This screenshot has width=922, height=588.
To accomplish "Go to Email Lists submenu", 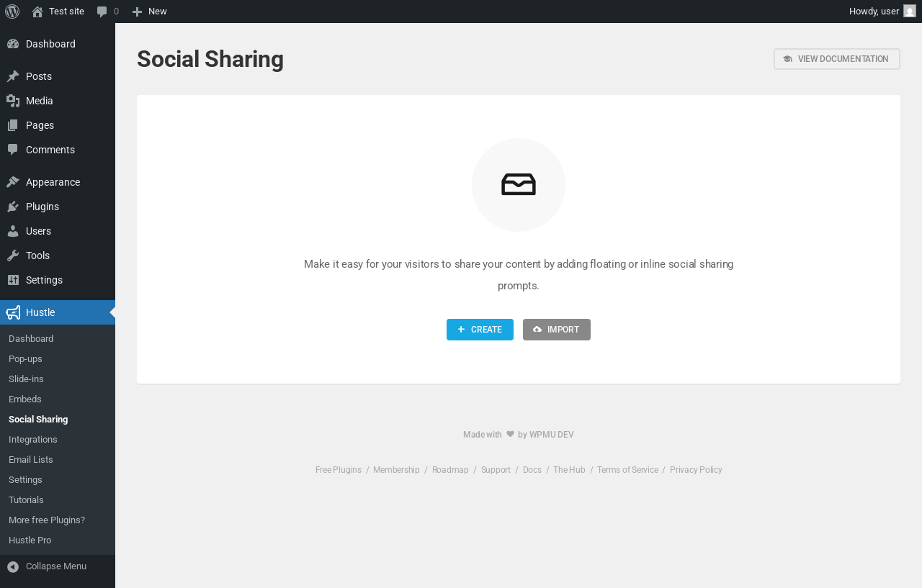I will 58,460.
